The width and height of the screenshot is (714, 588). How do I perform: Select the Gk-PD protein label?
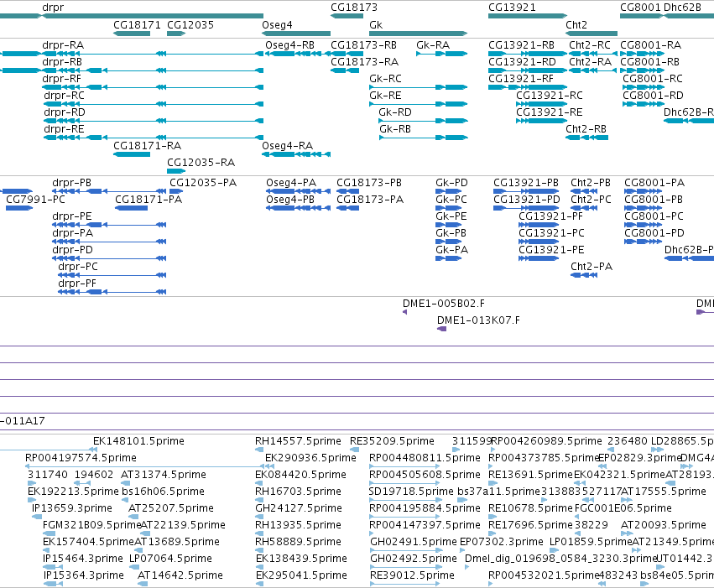pyautogui.click(x=451, y=183)
